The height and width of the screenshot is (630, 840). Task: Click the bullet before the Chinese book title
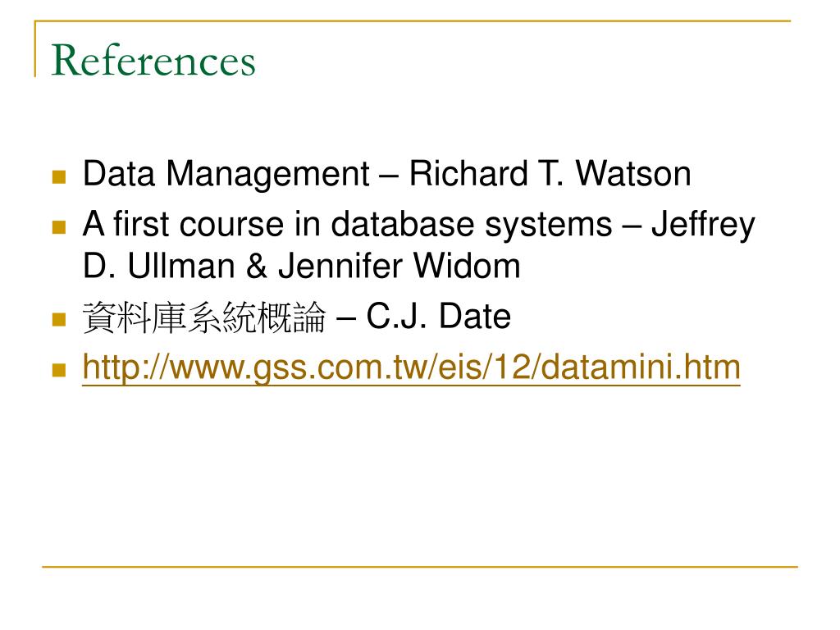(x=59, y=319)
